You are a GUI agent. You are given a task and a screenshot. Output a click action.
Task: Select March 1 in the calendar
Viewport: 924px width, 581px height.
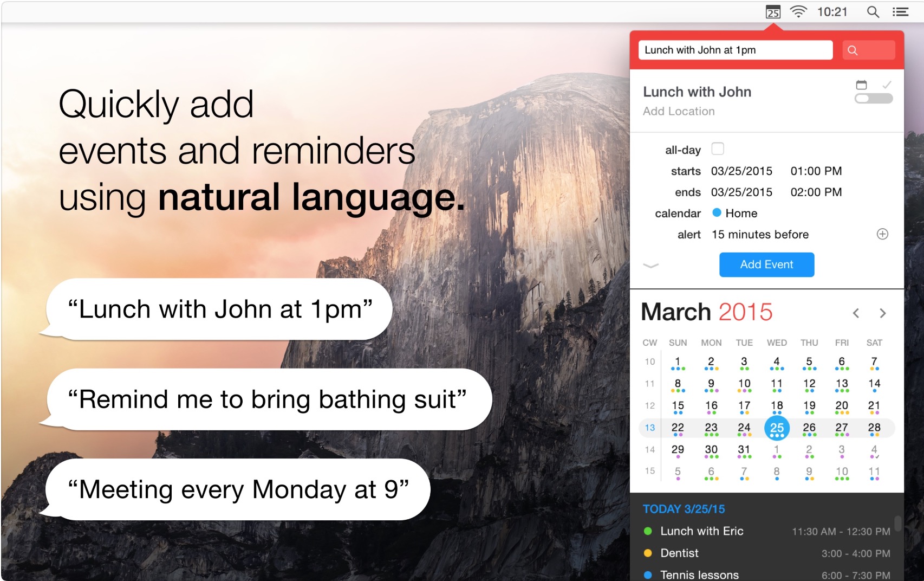point(678,363)
